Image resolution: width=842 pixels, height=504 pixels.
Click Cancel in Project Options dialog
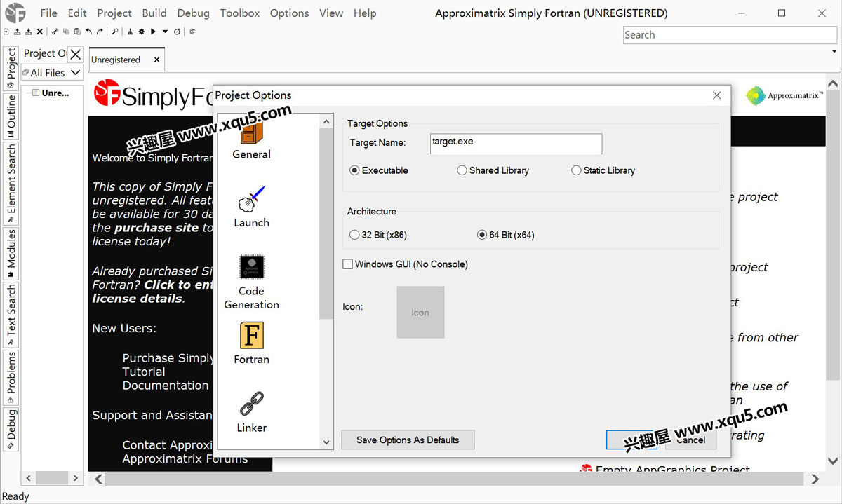pyautogui.click(x=691, y=440)
